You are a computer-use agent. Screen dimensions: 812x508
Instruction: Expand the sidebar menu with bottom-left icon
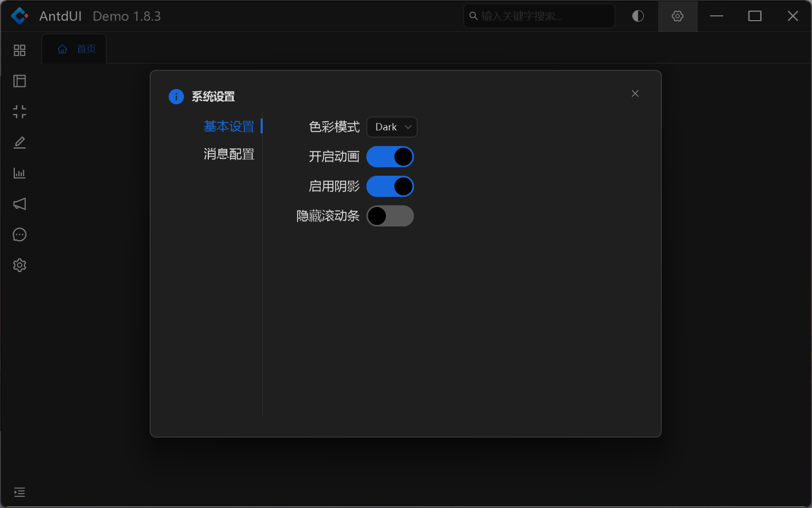(x=20, y=492)
